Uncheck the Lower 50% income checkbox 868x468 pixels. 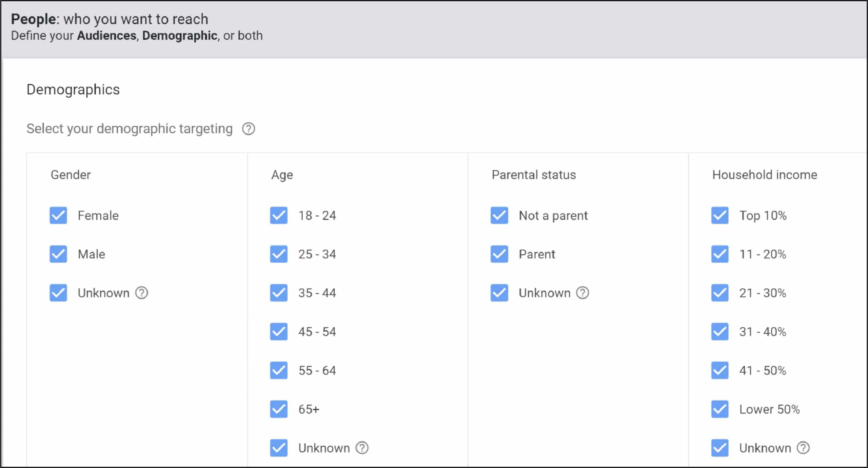coord(720,409)
